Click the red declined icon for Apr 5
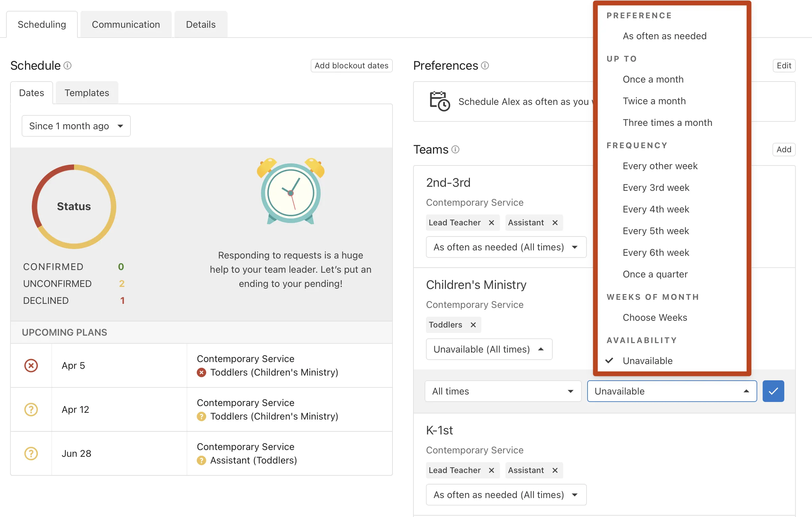This screenshot has height=517, width=812. click(x=31, y=365)
